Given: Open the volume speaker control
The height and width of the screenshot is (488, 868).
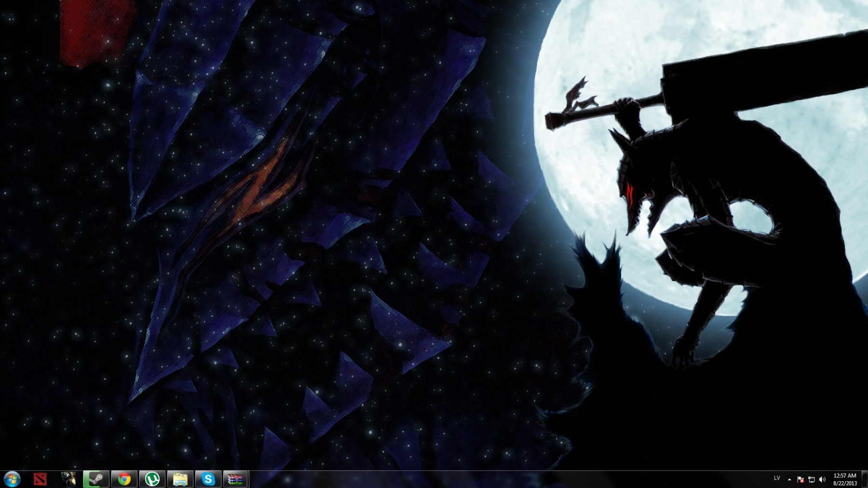Looking at the screenshot, I should tap(822, 479).
